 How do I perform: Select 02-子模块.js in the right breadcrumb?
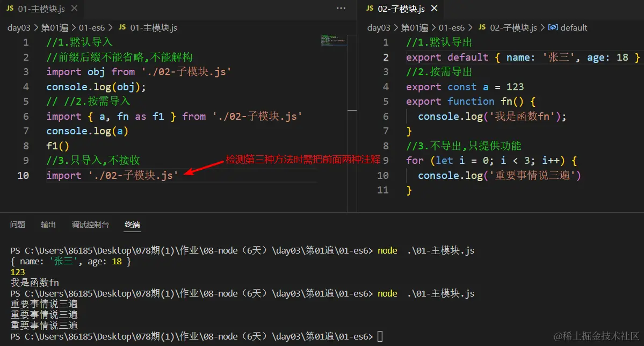(x=513, y=27)
